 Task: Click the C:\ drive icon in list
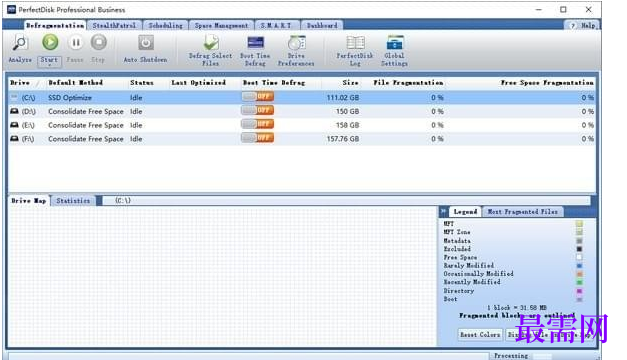click(14, 97)
